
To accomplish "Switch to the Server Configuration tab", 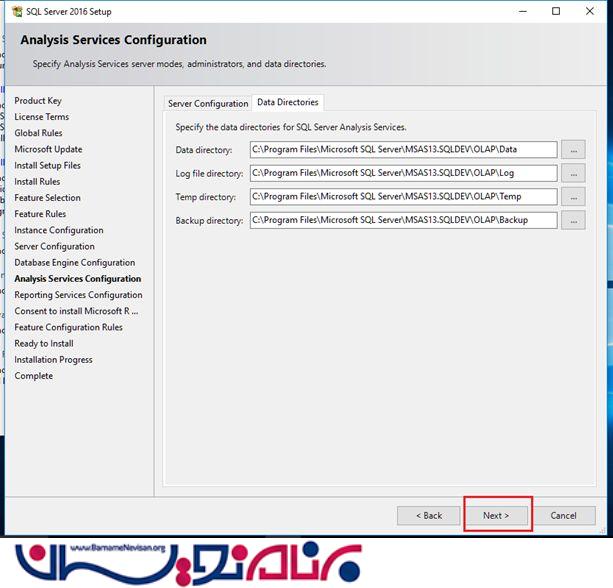I will click(208, 103).
